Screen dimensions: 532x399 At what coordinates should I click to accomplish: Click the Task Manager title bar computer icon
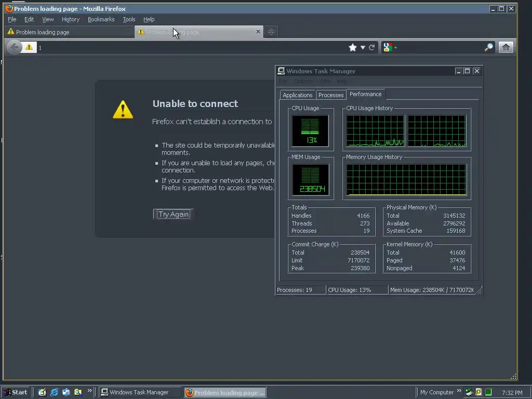point(281,71)
